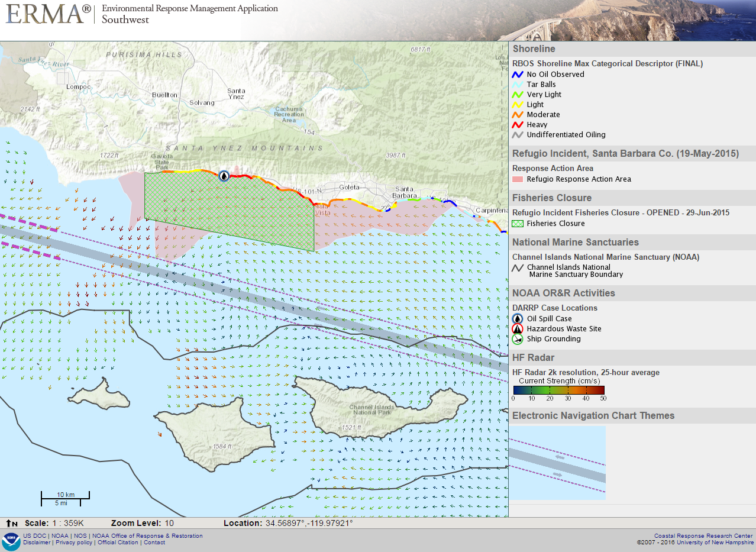The width and height of the screenshot is (756, 552).
Task: Click the Shoreline legend section header
Action: 632,49
